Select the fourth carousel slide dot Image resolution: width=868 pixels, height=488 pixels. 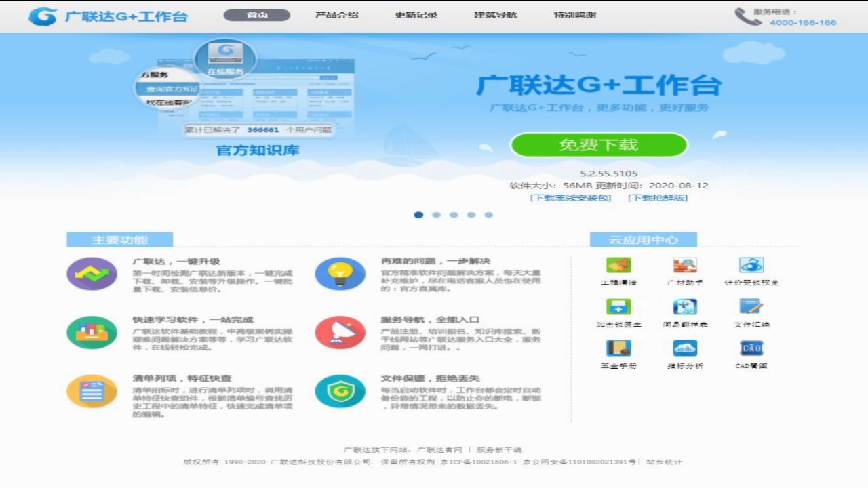[x=471, y=215]
